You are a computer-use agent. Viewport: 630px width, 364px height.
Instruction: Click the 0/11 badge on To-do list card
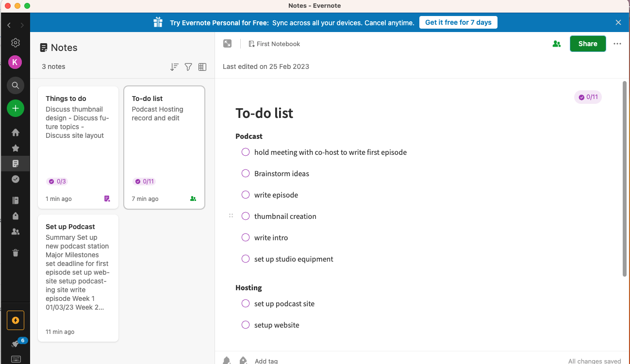click(x=144, y=182)
